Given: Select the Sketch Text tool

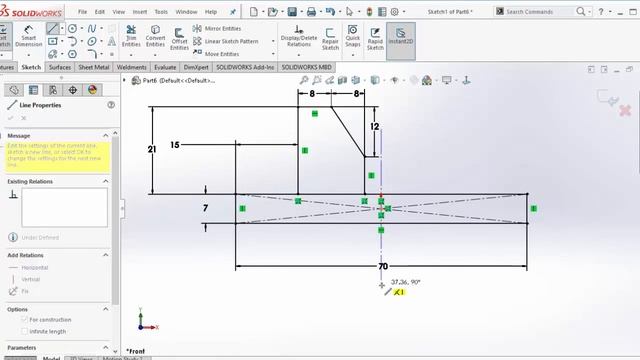Looking at the screenshot, I should click(111, 41).
